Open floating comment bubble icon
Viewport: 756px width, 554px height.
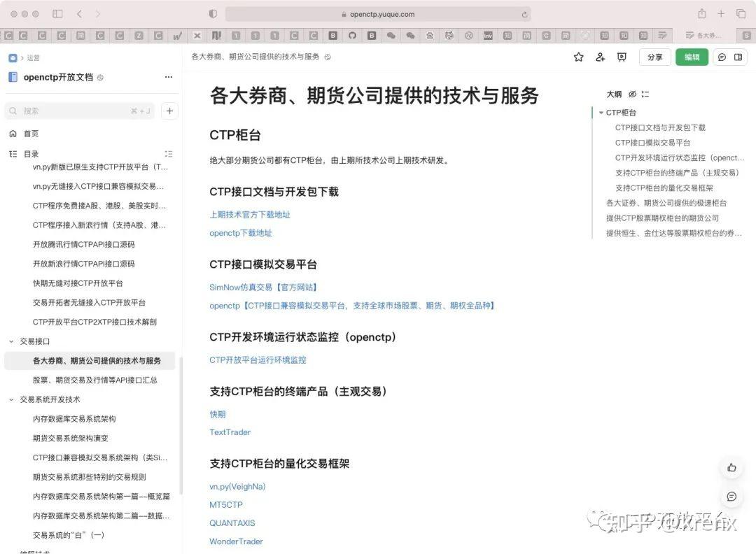pyautogui.click(x=731, y=496)
